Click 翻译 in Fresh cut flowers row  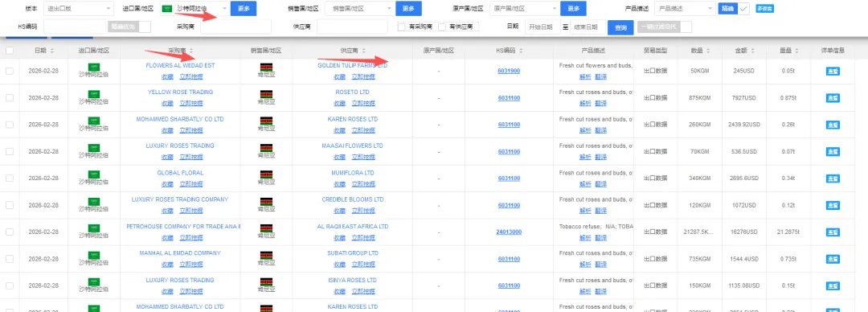[600, 76]
